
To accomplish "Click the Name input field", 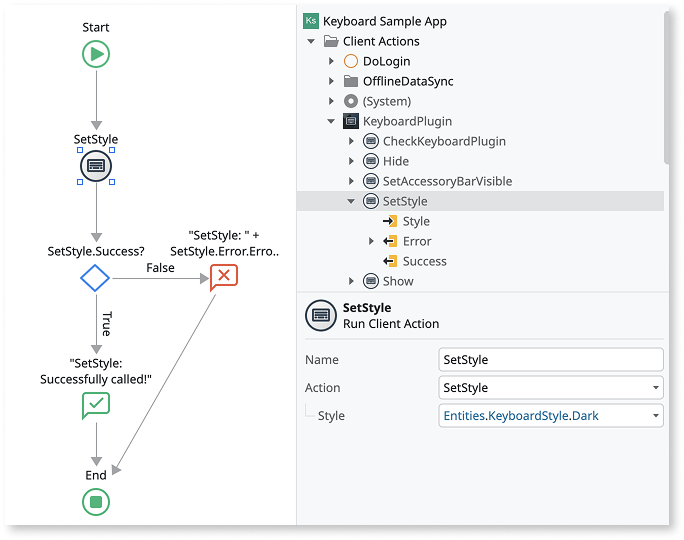I will click(x=551, y=359).
